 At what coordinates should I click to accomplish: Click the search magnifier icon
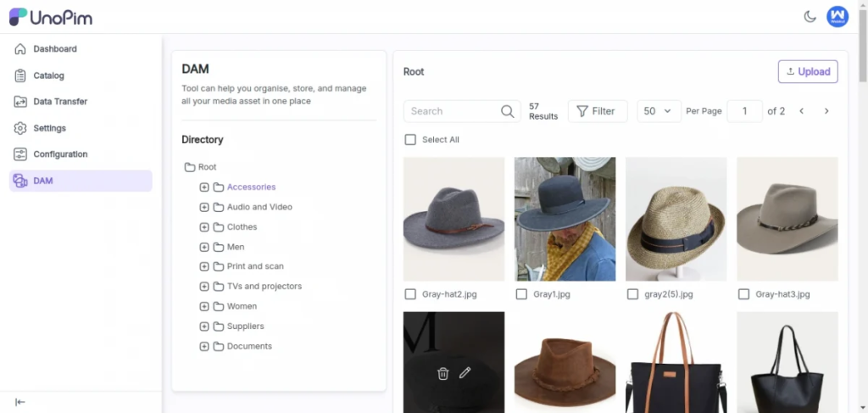[x=507, y=111]
